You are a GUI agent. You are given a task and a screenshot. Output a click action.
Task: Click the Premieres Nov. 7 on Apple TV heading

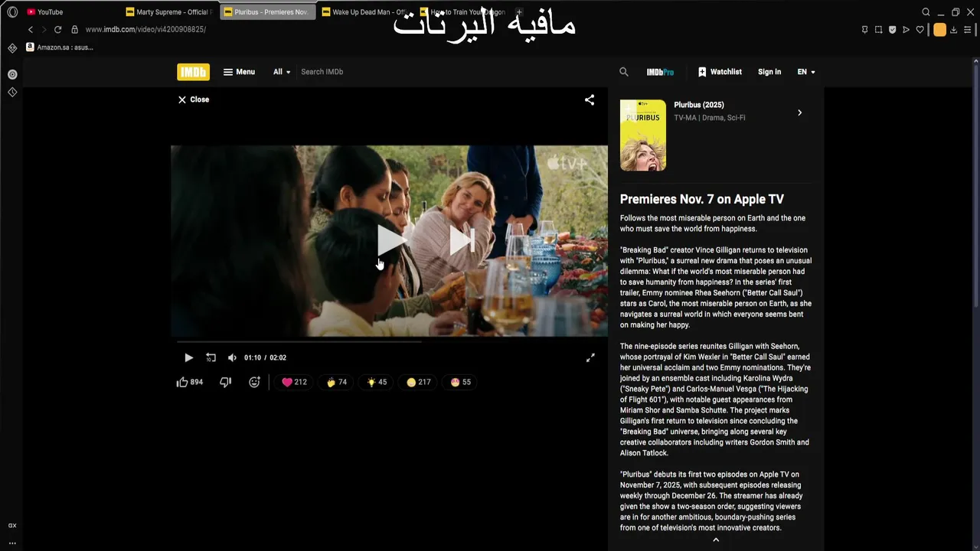[702, 199]
